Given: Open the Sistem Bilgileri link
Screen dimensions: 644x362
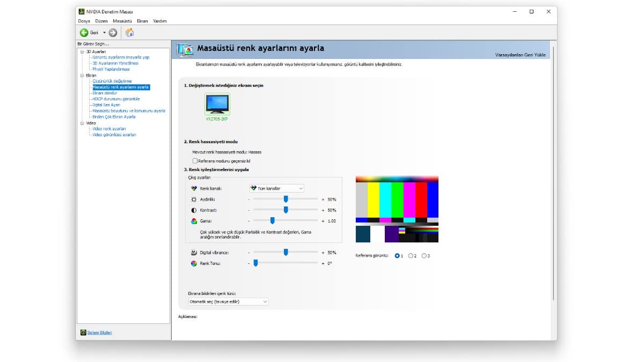Looking at the screenshot, I should (x=100, y=332).
